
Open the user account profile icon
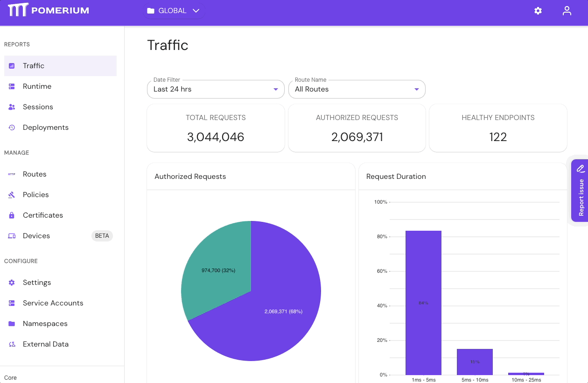pyautogui.click(x=567, y=11)
